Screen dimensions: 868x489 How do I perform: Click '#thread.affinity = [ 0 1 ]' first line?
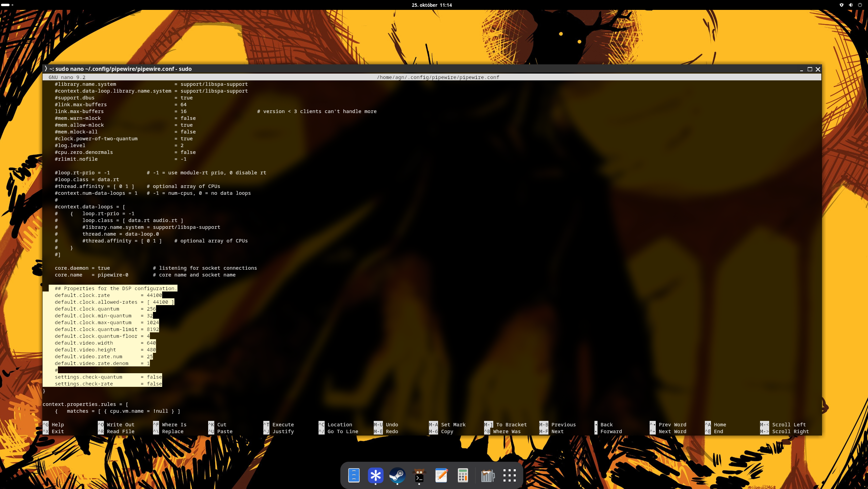pyautogui.click(x=94, y=186)
